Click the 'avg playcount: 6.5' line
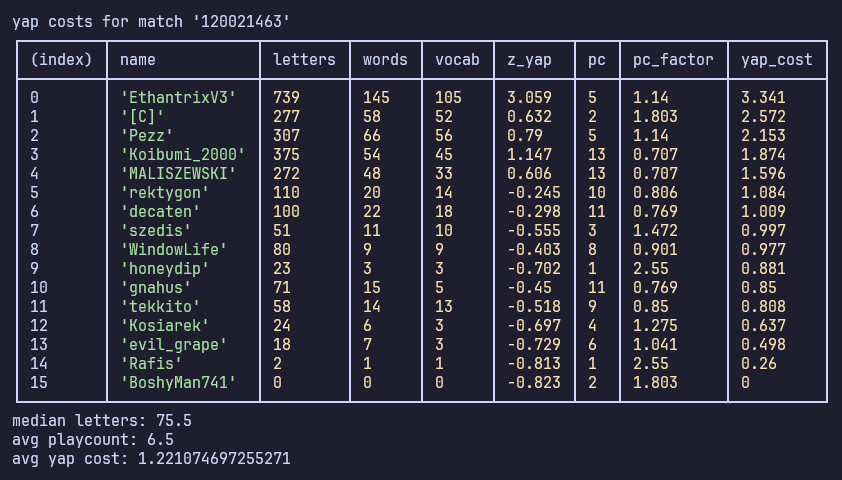The image size is (842, 480). point(93,440)
